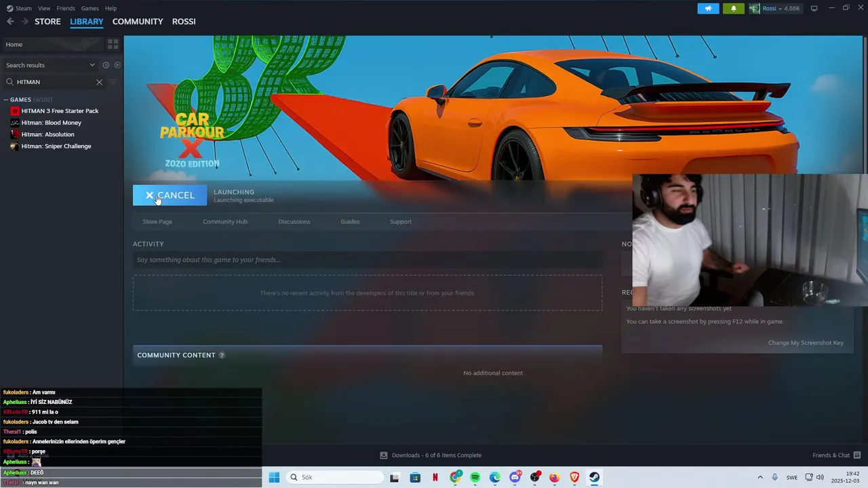Click the taskbar Sök search box
The height and width of the screenshot is (488, 868).
(x=335, y=477)
